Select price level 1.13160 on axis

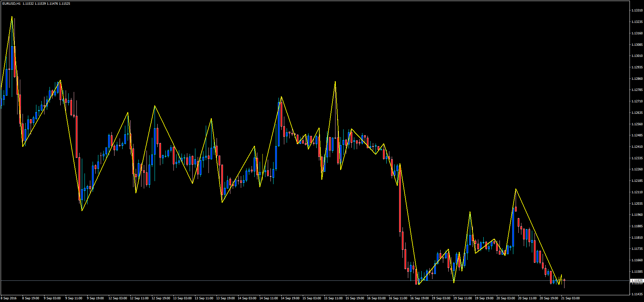[x=637, y=33]
